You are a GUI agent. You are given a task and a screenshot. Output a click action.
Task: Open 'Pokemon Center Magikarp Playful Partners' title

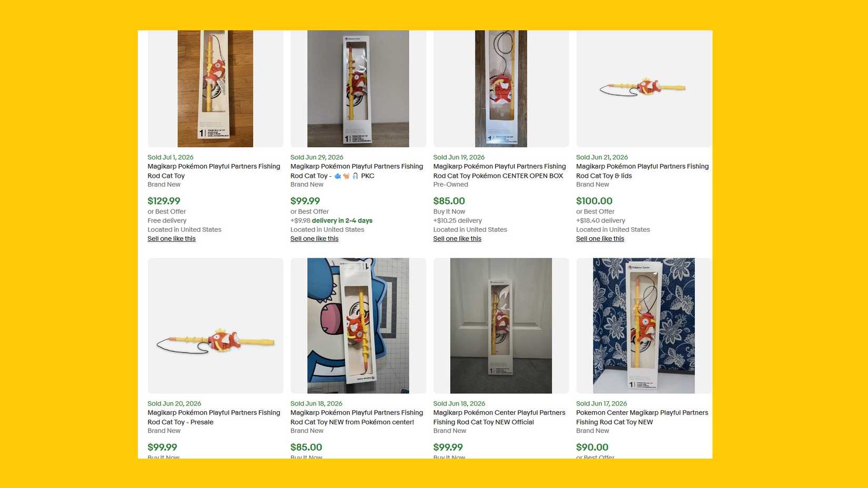pyautogui.click(x=642, y=418)
